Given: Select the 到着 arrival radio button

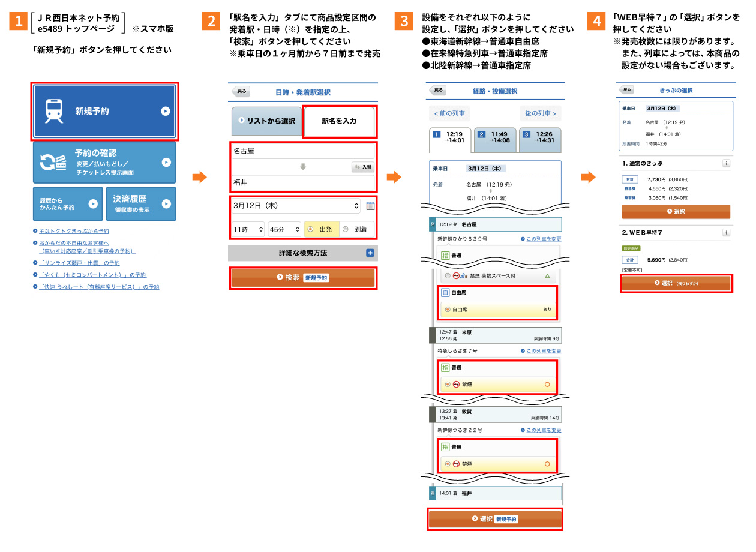Looking at the screenshot, I should click(x=346, y=229).
